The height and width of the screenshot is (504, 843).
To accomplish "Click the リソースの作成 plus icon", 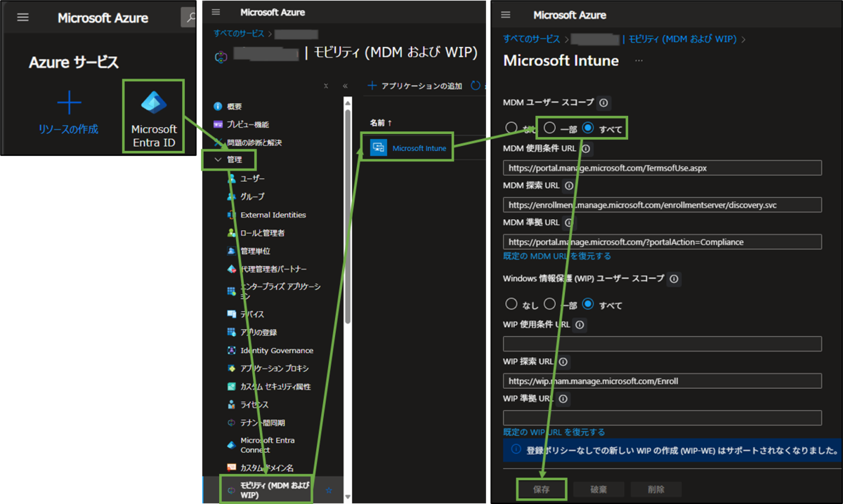I will [x=69, y=104].
